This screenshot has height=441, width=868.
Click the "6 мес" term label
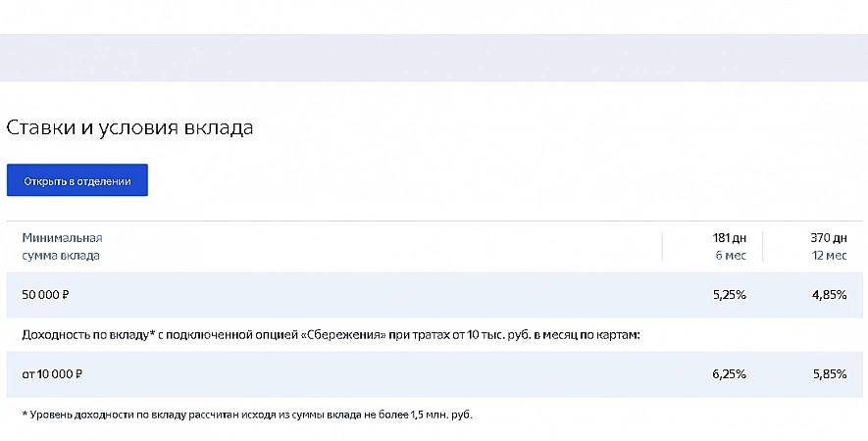coord(733,256)
